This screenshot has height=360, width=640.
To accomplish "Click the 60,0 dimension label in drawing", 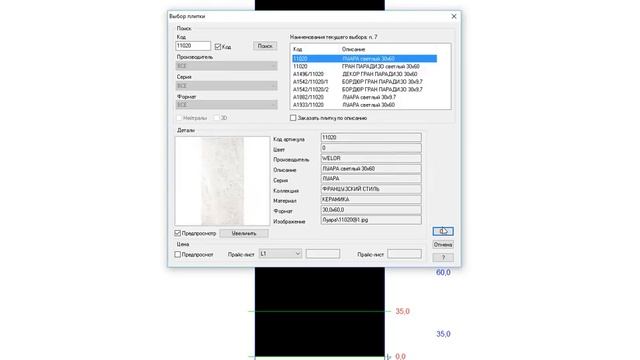I will (x=443, y=273).
